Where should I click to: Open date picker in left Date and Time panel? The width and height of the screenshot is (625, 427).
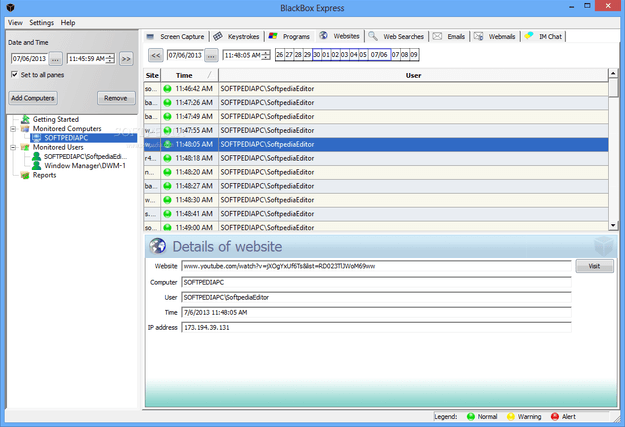pos(55,59)
